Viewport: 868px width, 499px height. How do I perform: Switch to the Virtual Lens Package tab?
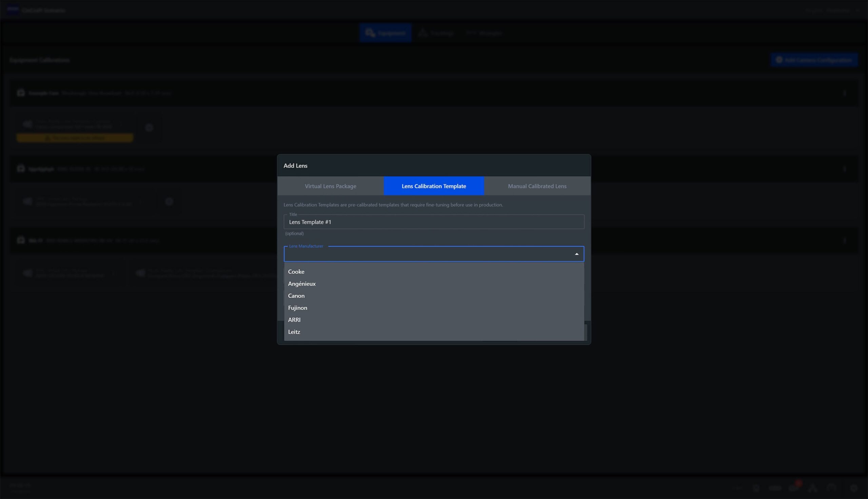330,186
